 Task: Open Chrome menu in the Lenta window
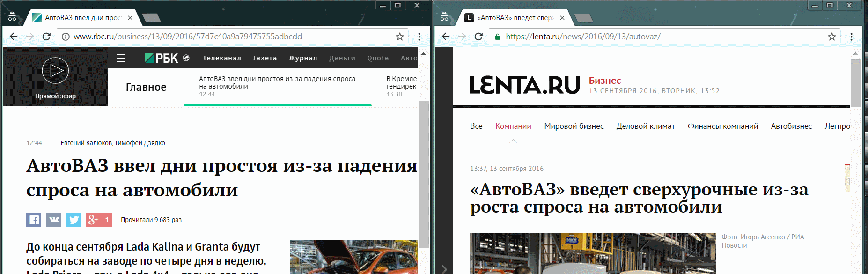[851, 37]
